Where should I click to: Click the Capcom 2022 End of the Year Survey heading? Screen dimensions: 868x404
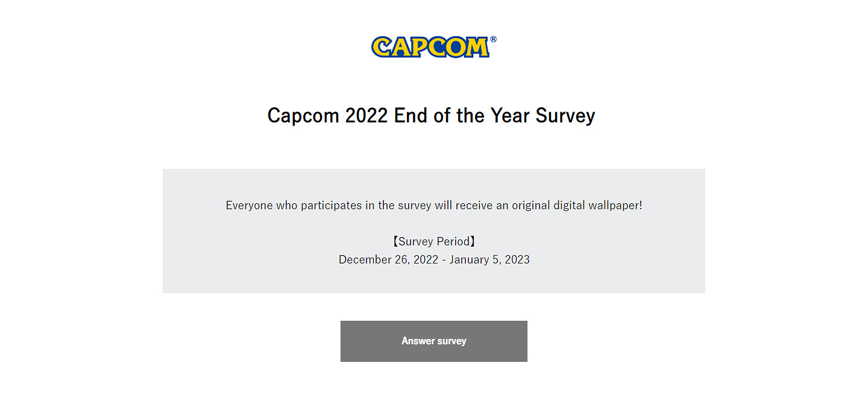point(431,115)
